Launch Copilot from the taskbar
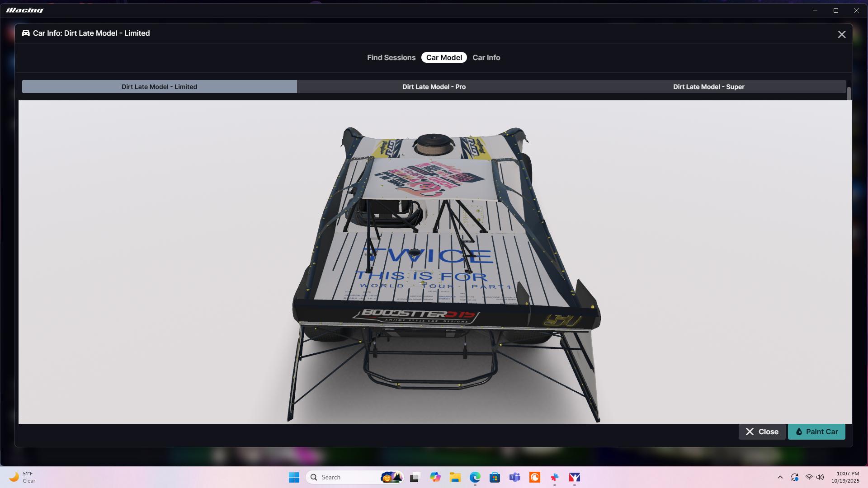Image resolution: width=868 pixels, height=488 pixels. pos(435,477)
